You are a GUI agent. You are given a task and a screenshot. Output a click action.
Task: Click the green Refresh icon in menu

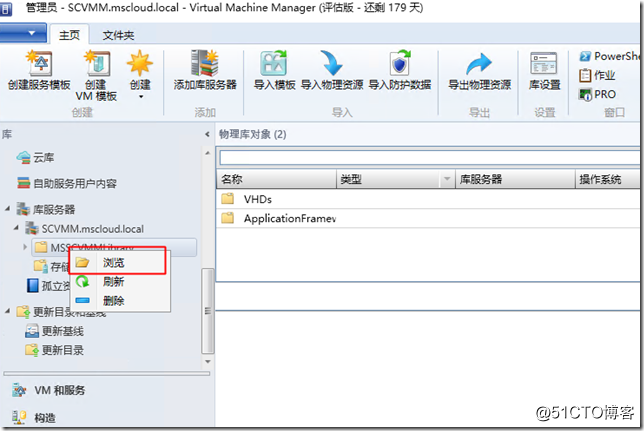click(83, 281)
